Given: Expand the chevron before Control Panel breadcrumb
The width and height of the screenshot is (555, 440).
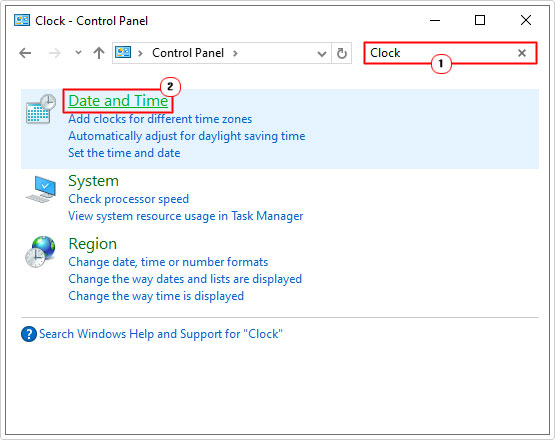Looking at the screenshot, I should [x=140, y=53].
